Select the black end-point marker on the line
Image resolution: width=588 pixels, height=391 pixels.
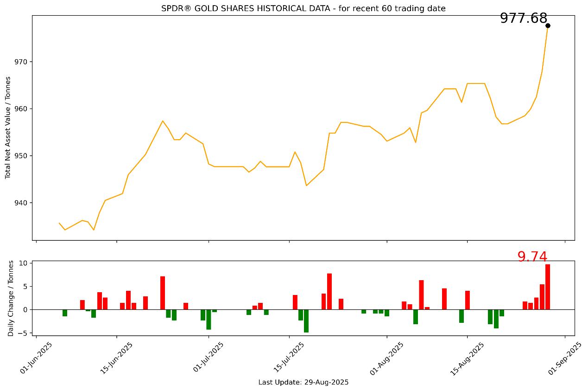coord(548,26)
